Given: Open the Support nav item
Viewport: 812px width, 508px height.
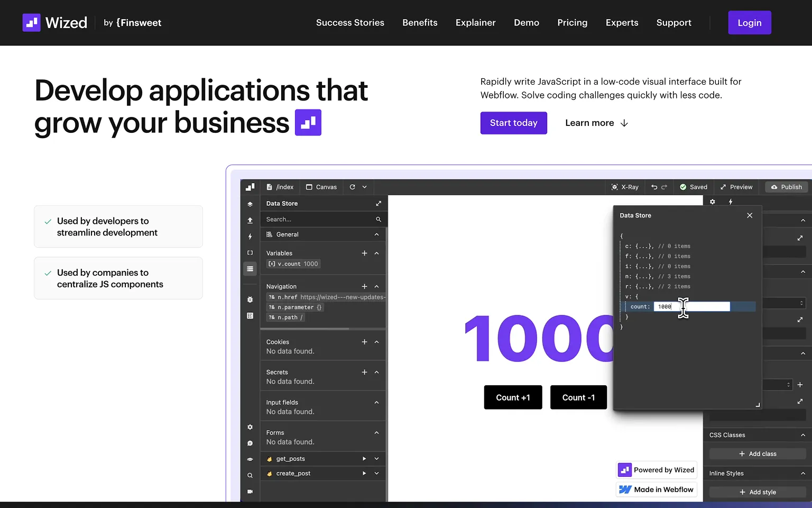Looking at the screenshot, I should pos(674,23).
